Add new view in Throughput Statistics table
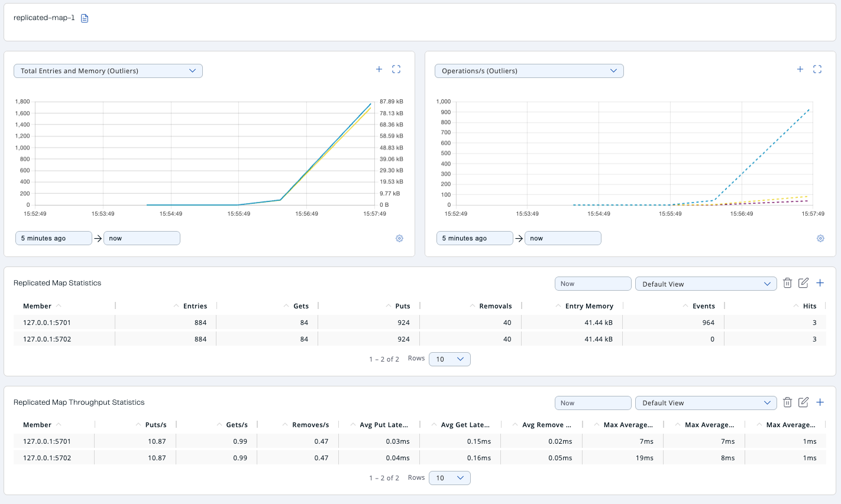The width and height of the screenshot is (841, 504). (x=820, y=402)
